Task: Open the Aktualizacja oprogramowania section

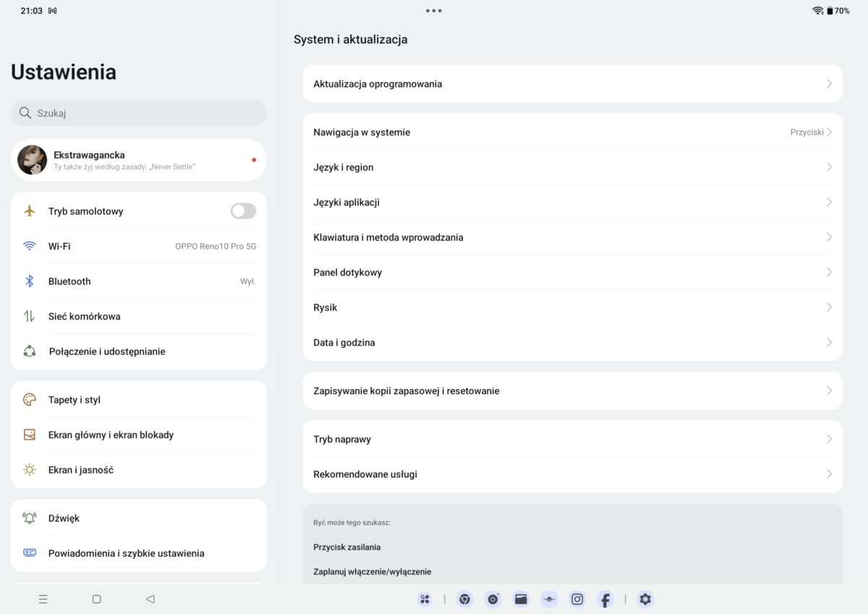Action: [x=572, y=83]
